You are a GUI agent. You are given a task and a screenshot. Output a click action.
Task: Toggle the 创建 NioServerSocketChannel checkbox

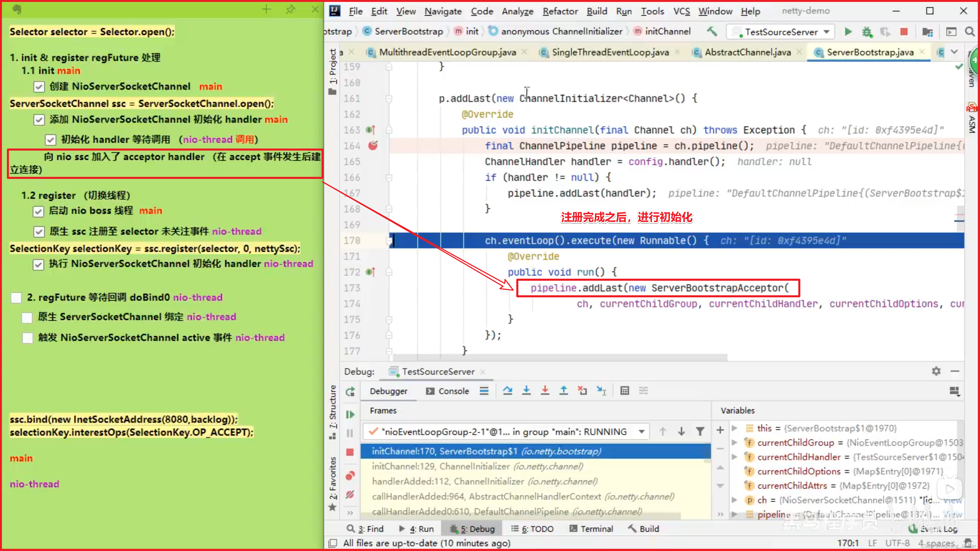tap(39, 87)
